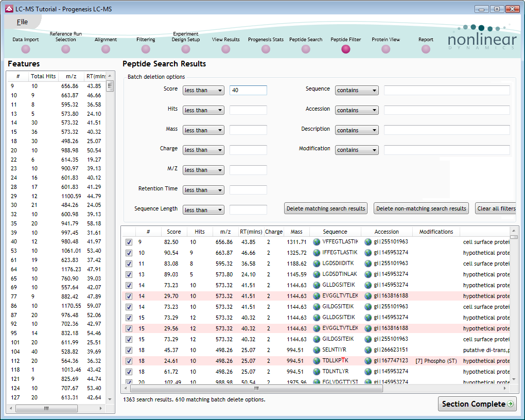Click globe icon beside sequence TDLLKPTK
The image size is (525, 420).
click(317, 361)
